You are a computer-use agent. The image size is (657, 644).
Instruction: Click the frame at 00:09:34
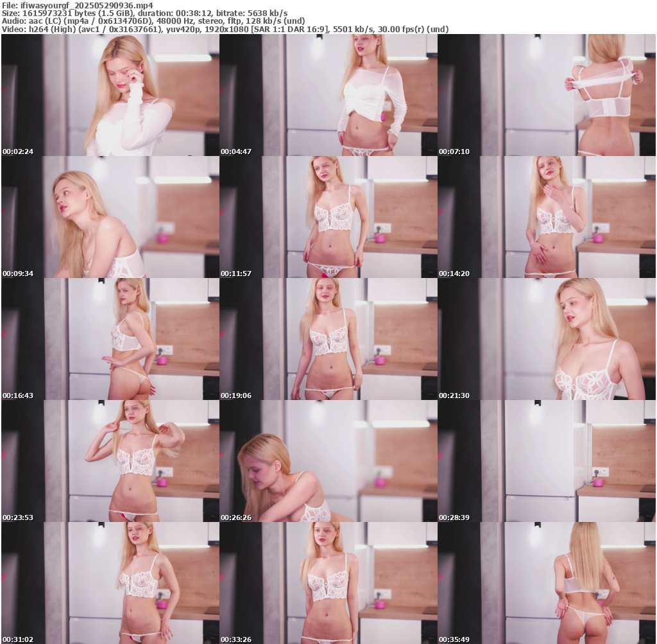point(110,217)
